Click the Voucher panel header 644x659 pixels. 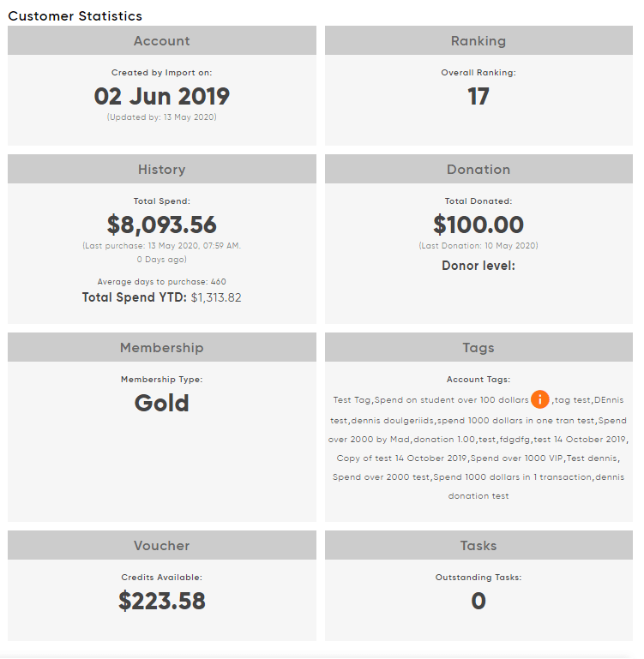(x=162, y=545)
